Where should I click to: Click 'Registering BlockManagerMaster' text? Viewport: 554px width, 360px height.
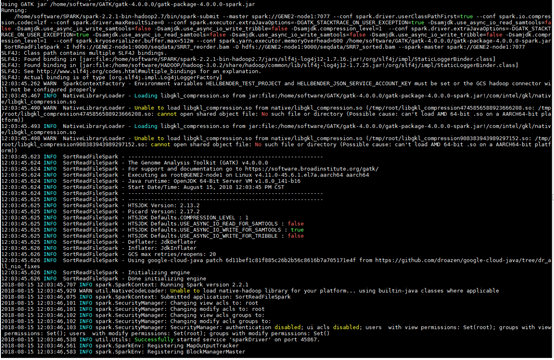(x=196, y=352)
